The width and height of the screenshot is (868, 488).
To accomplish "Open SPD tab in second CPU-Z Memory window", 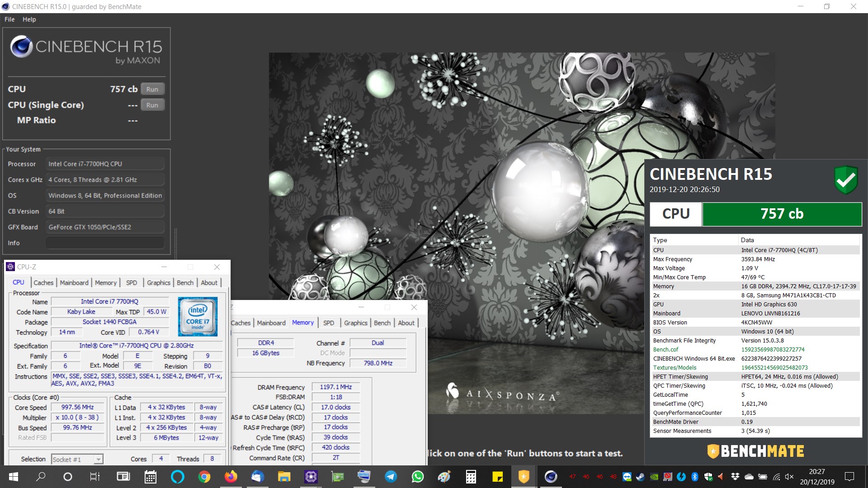I will [x=329, y=323].
